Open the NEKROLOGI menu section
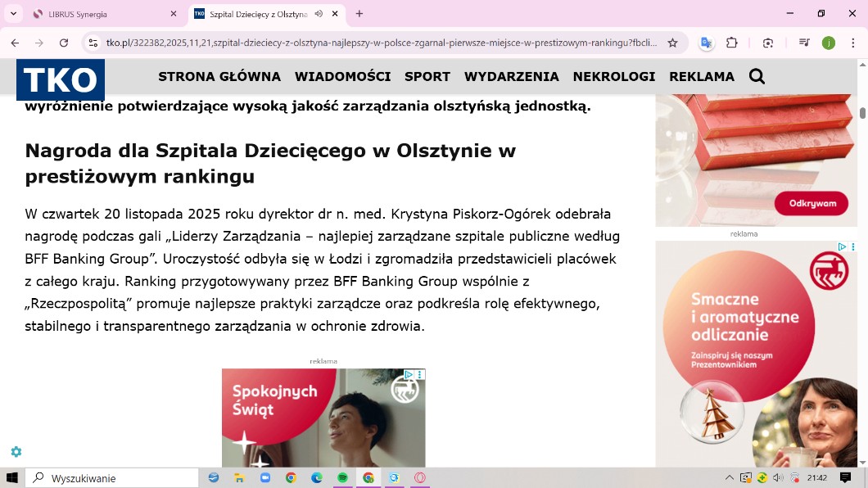The image size is (868, 488). (613, 76)
